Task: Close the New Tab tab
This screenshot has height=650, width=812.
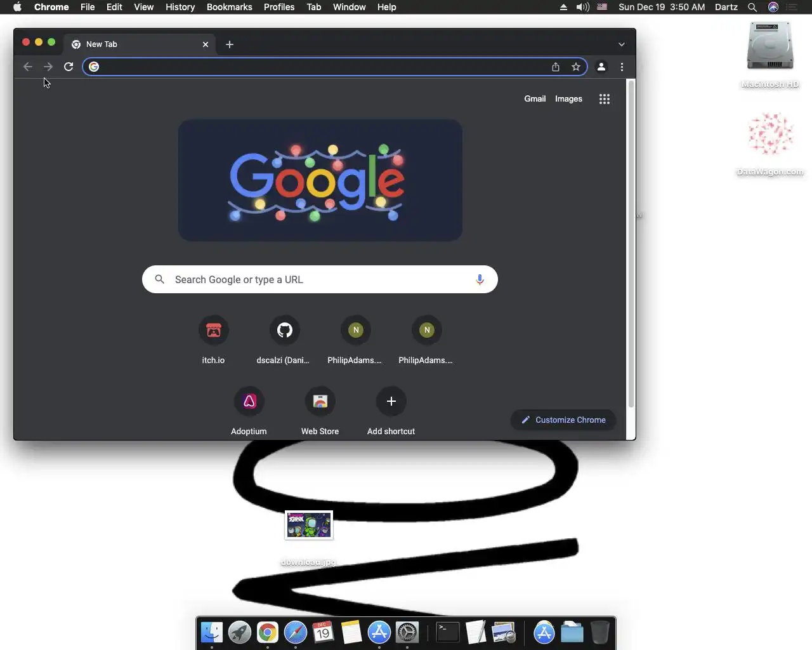Action: (206, 44)
